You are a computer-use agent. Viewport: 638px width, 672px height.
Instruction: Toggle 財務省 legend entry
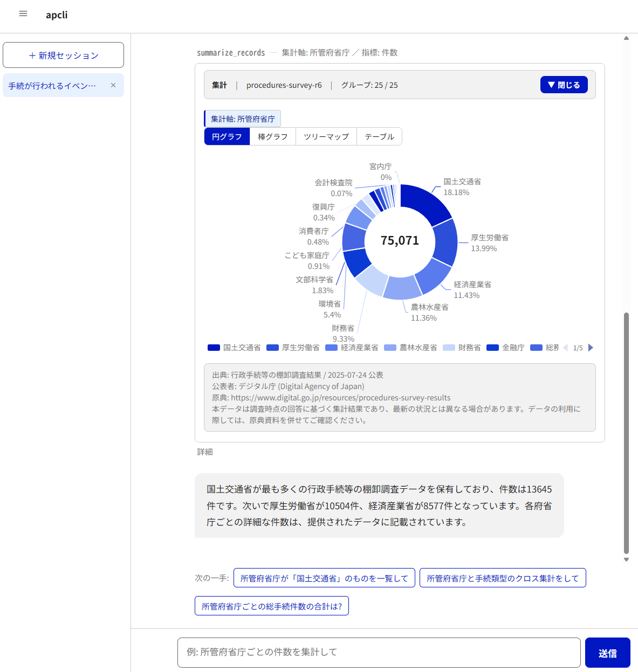click(x=462, y=348)
